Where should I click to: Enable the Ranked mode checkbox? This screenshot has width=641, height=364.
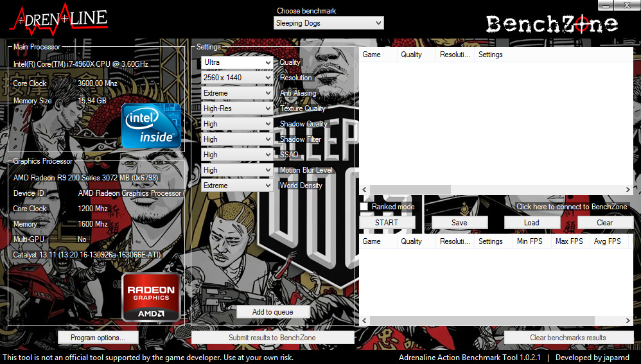(x=364, y=207)
